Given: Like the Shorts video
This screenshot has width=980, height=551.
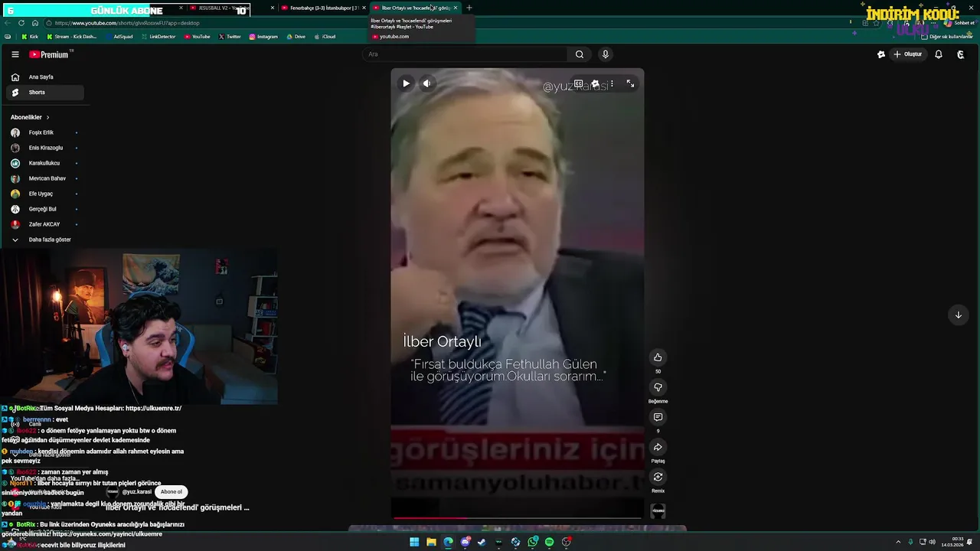Looking at the screenshot, I should 658,357.
